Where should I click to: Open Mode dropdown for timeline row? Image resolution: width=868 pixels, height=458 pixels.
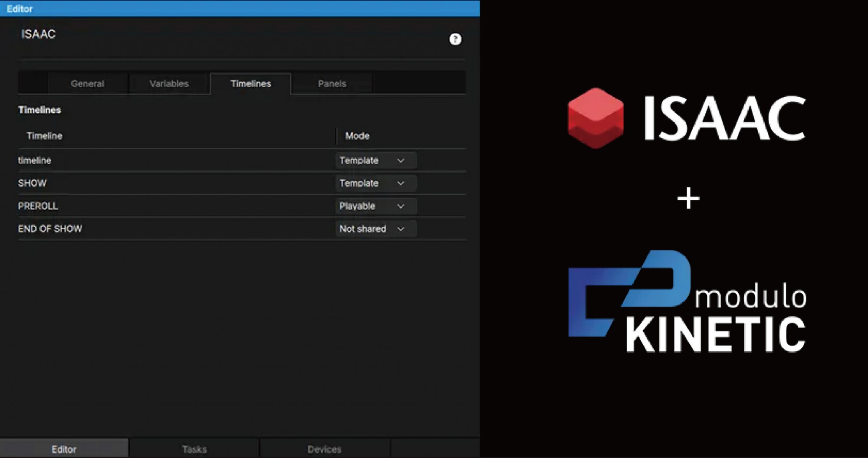click(x=376, y=160)
